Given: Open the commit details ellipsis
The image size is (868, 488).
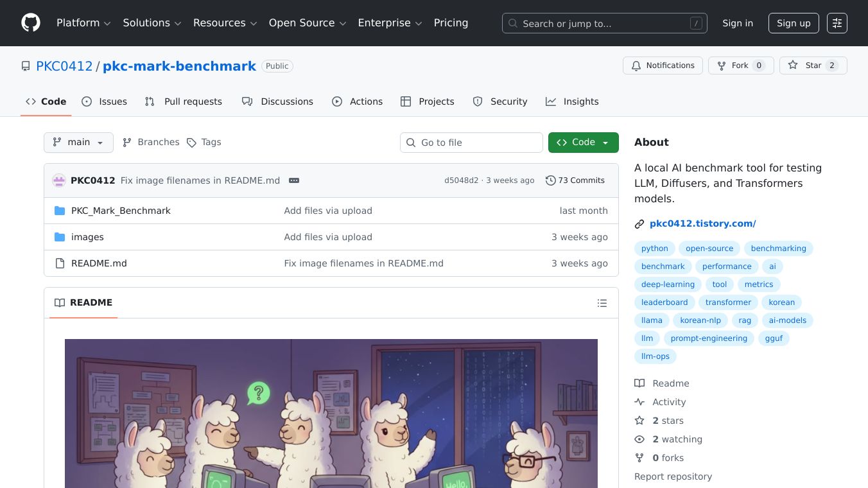Looking at the screenshot, I should coord(294,180).
